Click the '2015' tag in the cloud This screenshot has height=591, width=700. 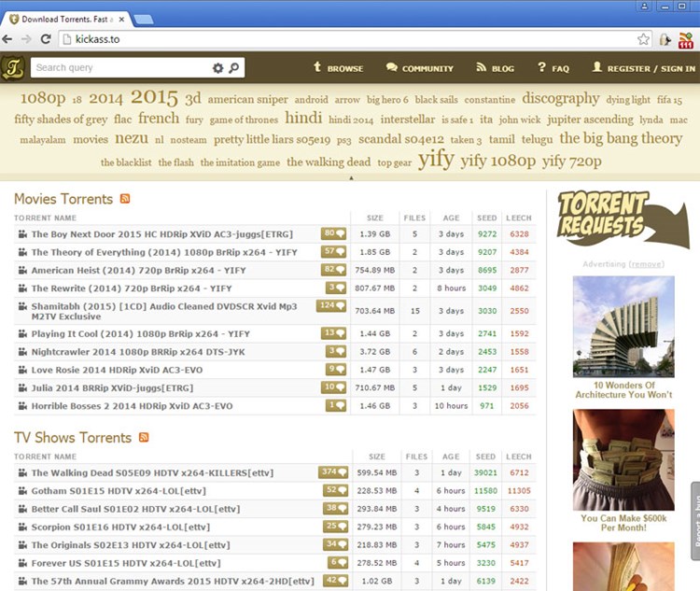pos(154,97)
